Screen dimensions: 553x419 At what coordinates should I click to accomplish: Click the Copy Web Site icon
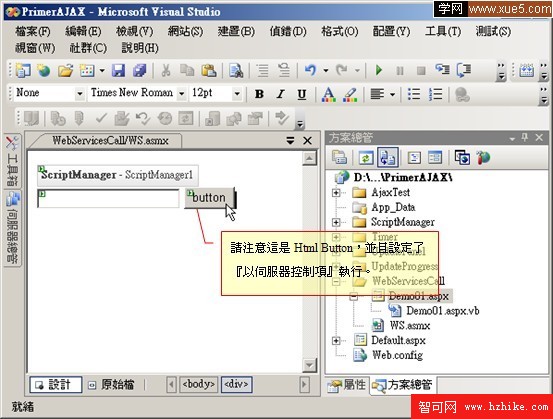coord(462,158)
